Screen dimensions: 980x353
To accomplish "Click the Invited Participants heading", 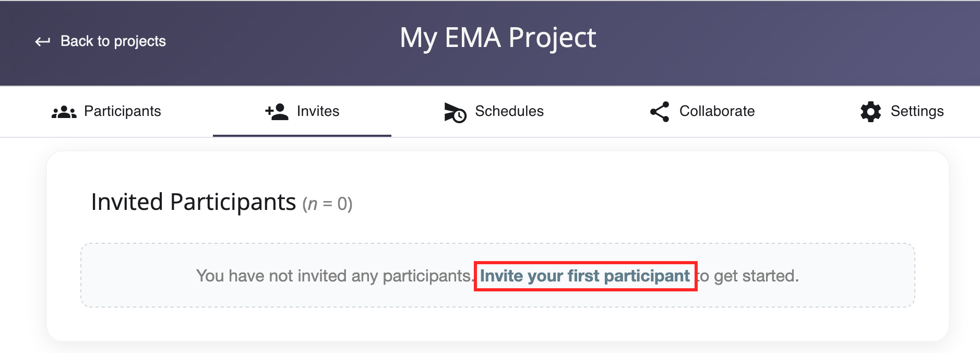I will point(193,202).
